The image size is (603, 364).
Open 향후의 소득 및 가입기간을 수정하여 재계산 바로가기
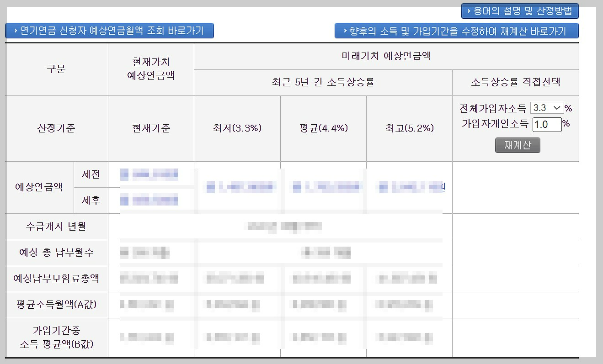[x=457, y=31]
